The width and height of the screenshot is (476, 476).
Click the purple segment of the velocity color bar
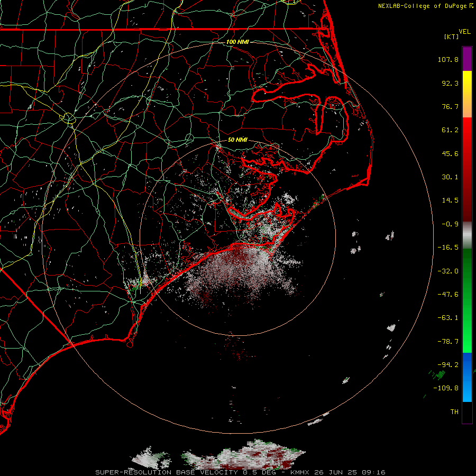(x=467, y=59)
